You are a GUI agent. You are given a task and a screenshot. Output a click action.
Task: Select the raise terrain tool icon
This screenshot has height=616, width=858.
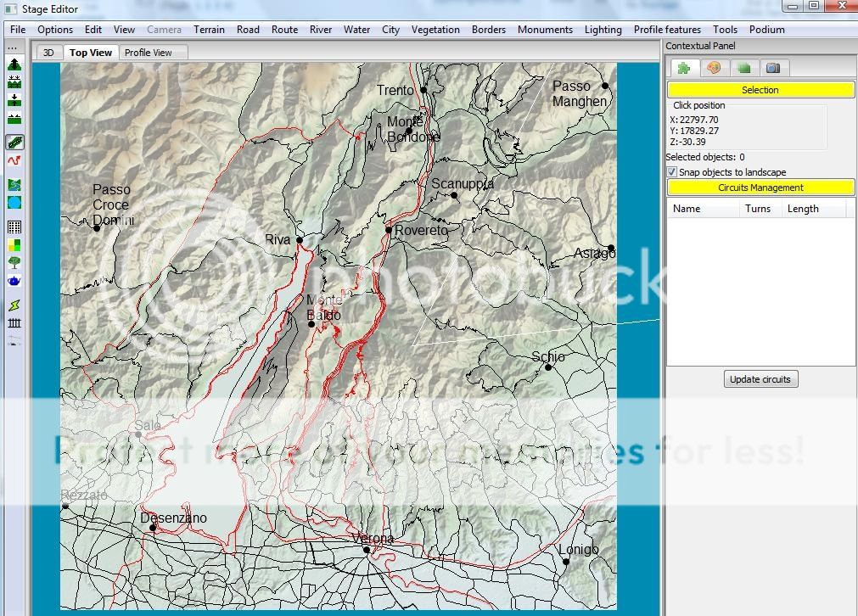[14, 64]
